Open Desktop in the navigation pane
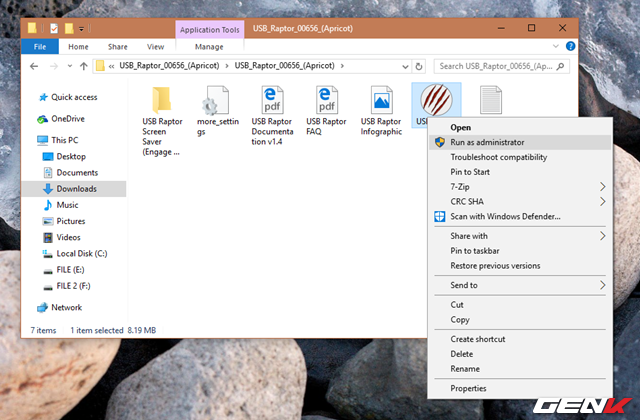 pos(71,157)
